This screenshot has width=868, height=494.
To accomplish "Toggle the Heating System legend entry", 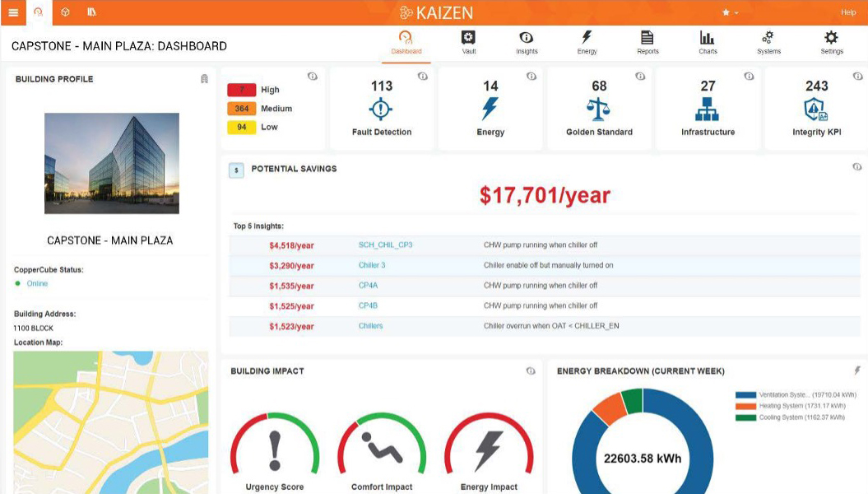I will pos(791,406).
